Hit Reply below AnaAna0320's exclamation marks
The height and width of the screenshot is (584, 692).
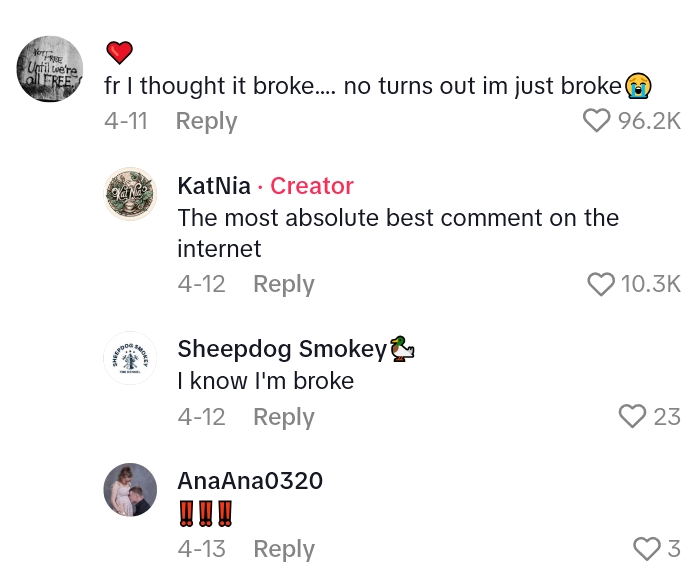[x=283, y=549]
